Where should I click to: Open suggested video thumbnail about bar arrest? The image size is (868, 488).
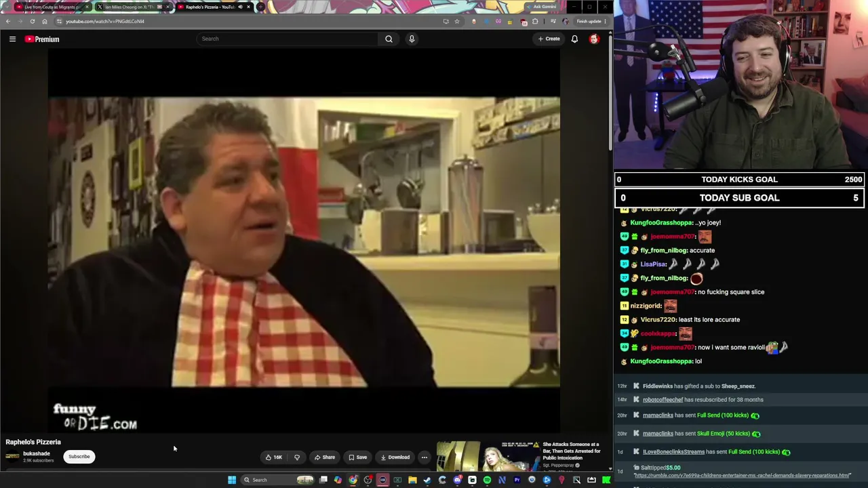[487, 456]
